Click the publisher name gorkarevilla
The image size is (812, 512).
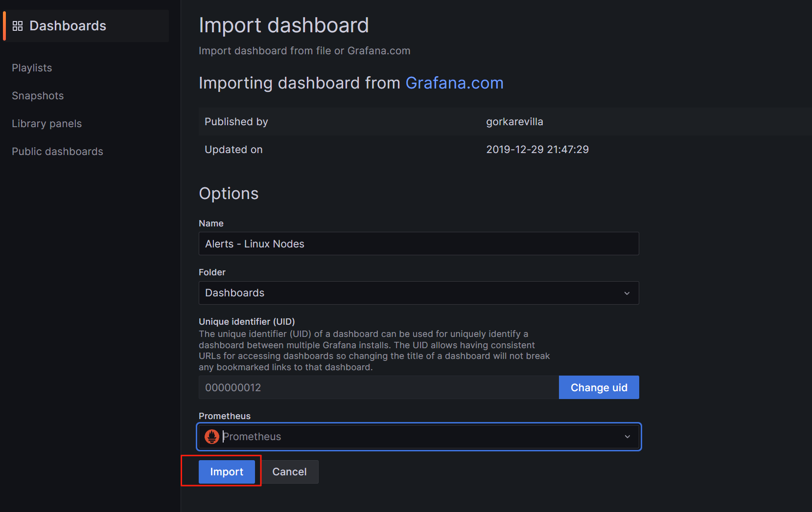pyautogui.click(x=514, y=122)
